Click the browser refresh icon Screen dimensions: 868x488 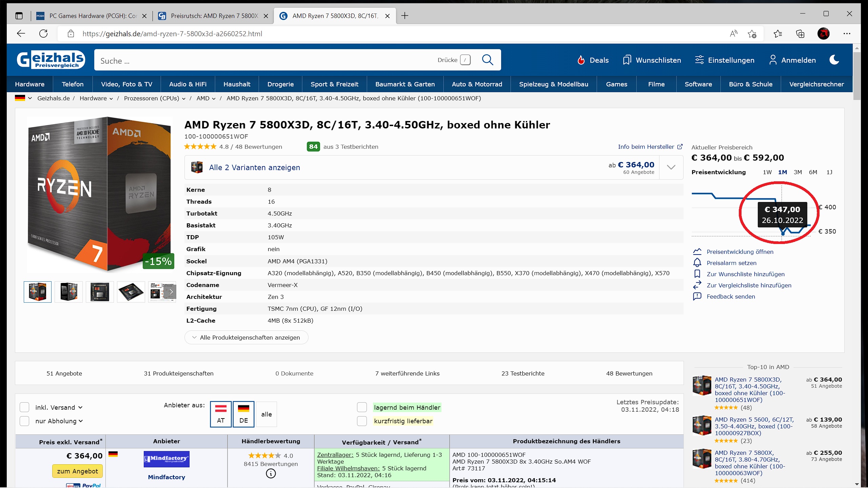tap(43, 34)
